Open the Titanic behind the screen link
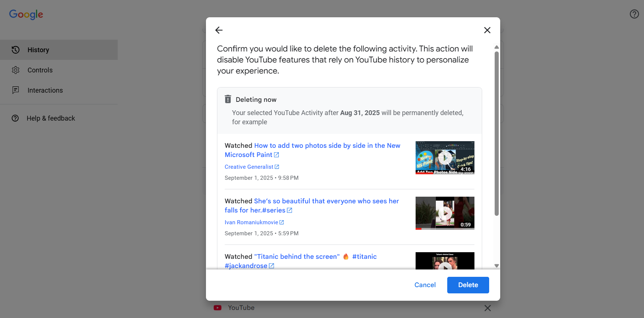644x318 pixels. 300,261
